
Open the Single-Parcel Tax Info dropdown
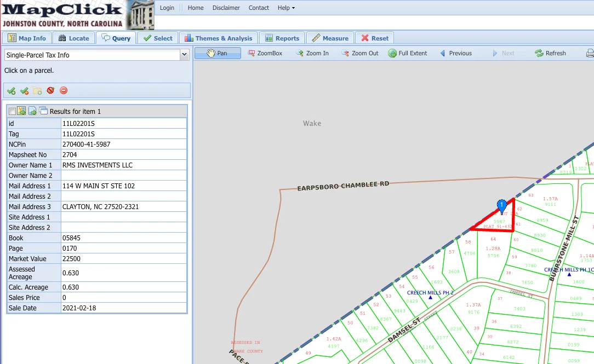[x=96, y=55]
